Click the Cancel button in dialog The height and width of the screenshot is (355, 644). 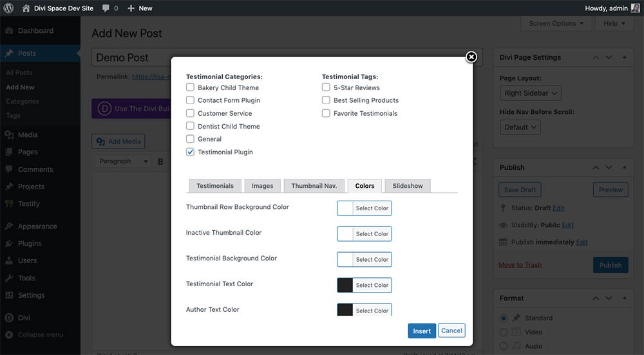click(452, 331)
